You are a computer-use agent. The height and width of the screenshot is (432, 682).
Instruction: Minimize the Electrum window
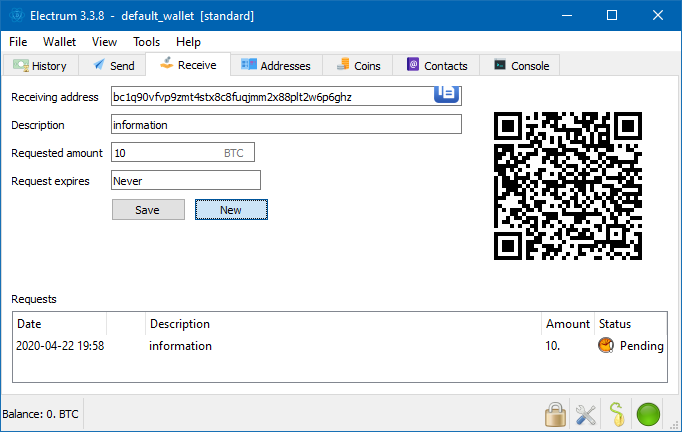click(x=566, y=16)
